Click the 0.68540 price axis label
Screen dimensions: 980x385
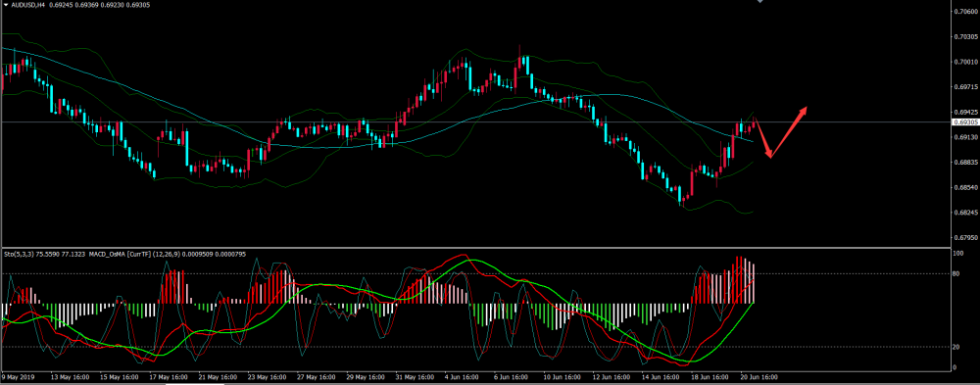(967, 187)
